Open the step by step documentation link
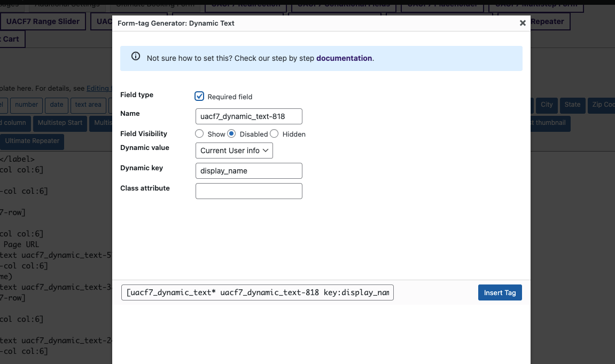Image resolution: width=615 pixels, height=364 pixels. point(344,58)
